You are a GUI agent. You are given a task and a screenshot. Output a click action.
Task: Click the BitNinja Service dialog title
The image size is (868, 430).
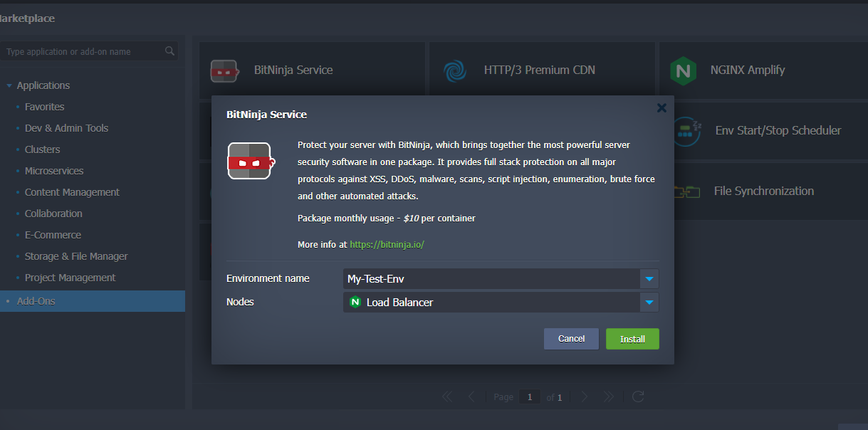(266, 114)
